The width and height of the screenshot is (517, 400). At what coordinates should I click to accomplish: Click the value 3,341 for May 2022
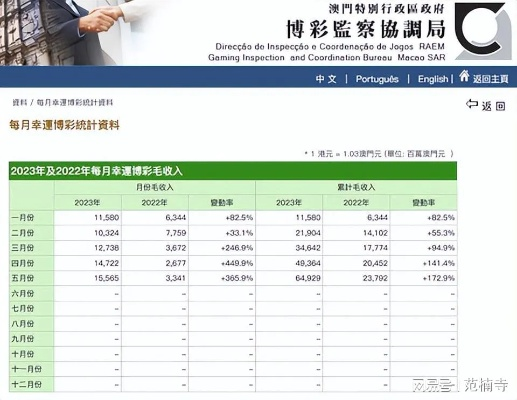(x=176, y=278)
